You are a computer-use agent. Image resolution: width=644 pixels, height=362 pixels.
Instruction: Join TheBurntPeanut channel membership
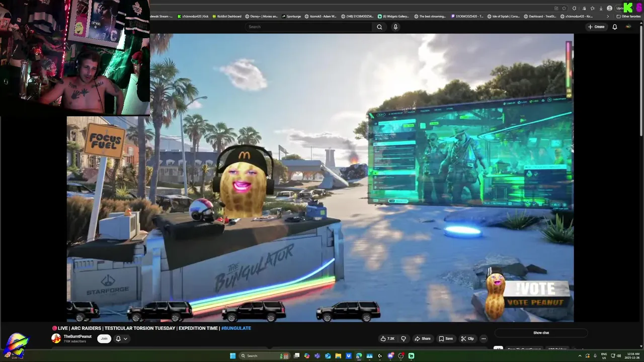pos(104,338)
